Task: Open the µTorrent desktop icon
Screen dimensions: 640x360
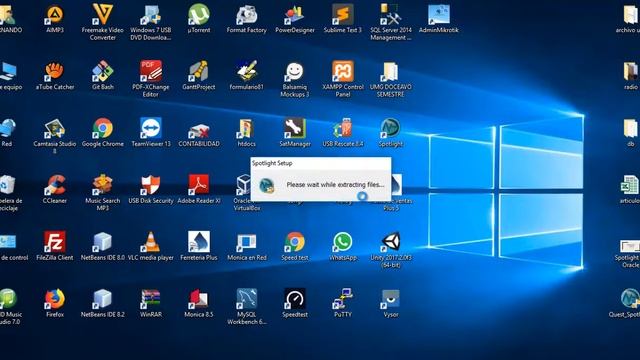Action: point(199,14)
